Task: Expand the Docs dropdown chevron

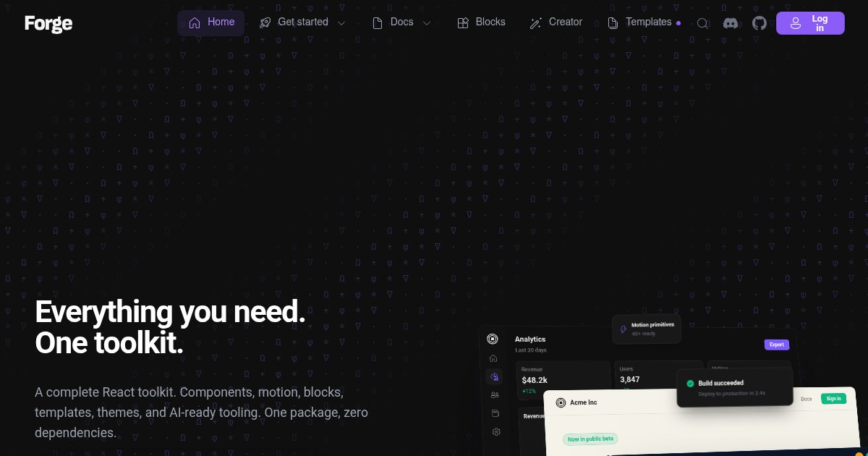Action: coord(427,23)
